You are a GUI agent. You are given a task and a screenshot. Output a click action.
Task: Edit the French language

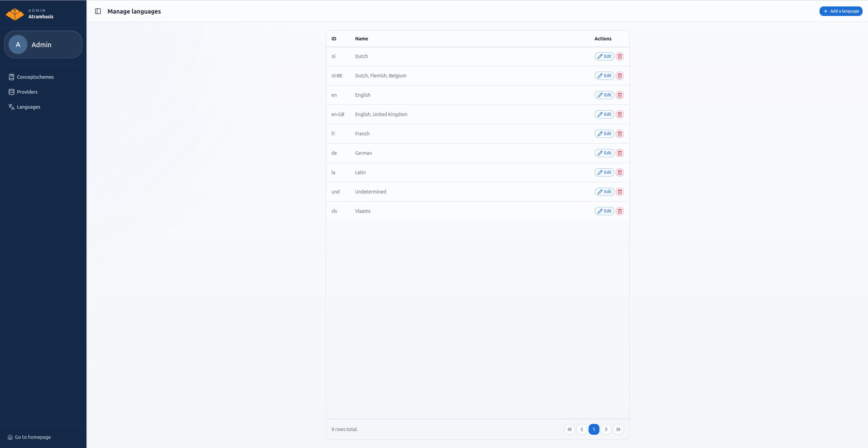tap(604, 134)
